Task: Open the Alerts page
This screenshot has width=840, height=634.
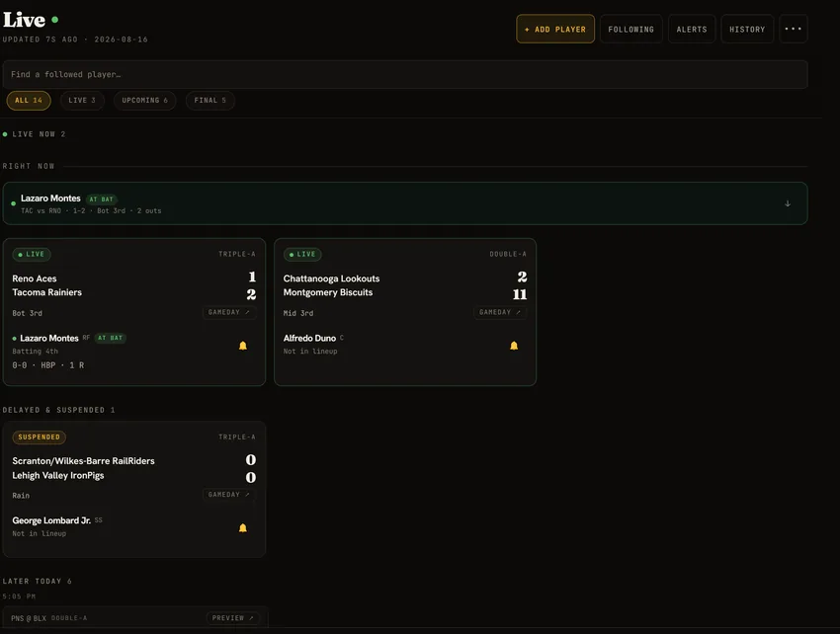Action: pyautogui.click(x=692, y=29)
